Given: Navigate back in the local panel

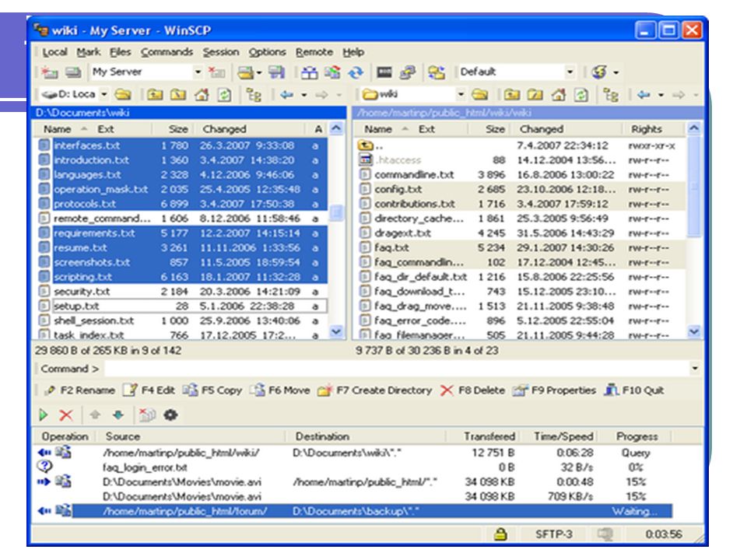Looking at the screenshot, I should (287, 95).
